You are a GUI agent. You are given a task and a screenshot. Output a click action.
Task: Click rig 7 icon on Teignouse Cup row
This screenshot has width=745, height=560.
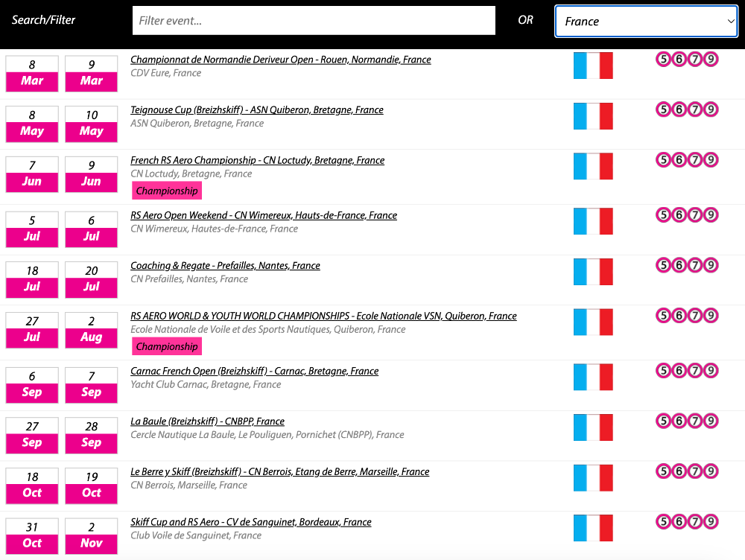click(x=695, y=109)
